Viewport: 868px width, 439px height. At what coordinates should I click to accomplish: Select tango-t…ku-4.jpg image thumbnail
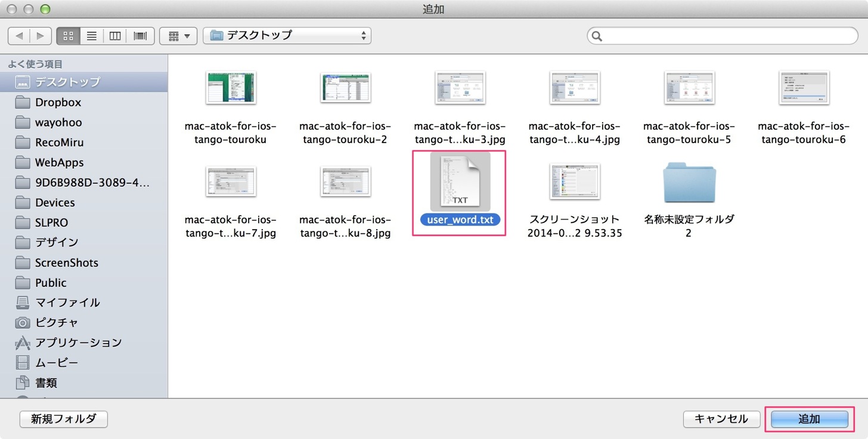(x=575, y=88)
